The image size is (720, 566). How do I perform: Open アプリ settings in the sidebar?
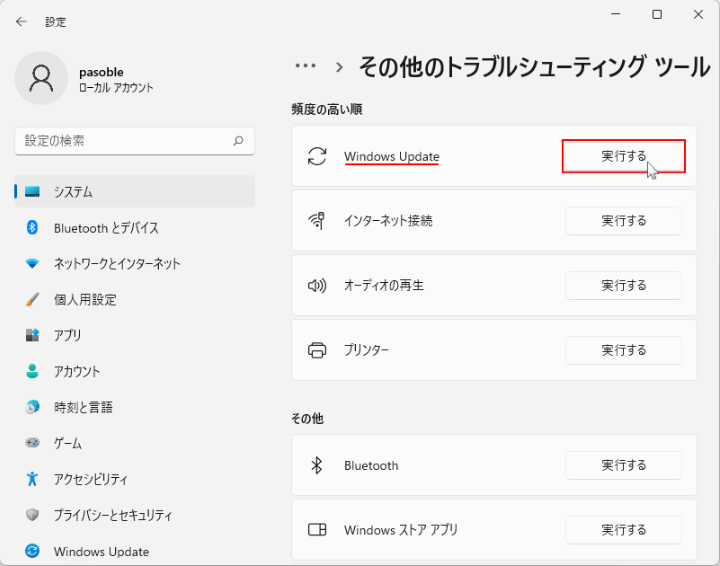pos(68,336)
